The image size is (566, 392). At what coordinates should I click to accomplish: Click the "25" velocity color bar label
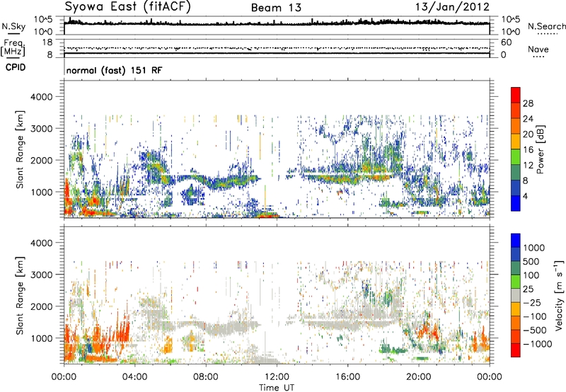[529, 289]
